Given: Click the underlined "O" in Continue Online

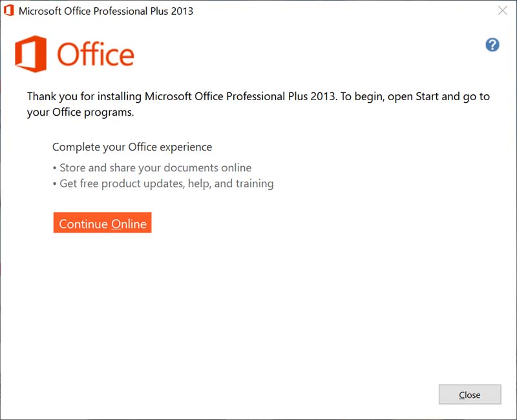Looking at the screenshot, I should (116, 224).
